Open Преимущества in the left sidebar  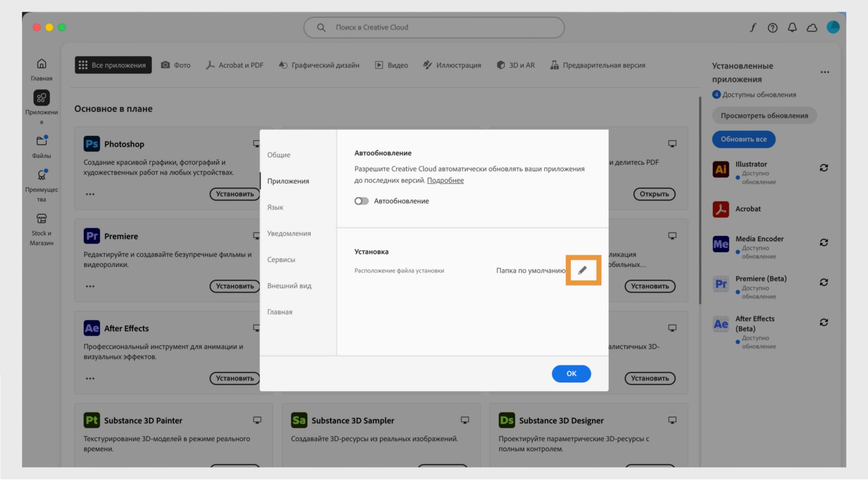[42, 186]
